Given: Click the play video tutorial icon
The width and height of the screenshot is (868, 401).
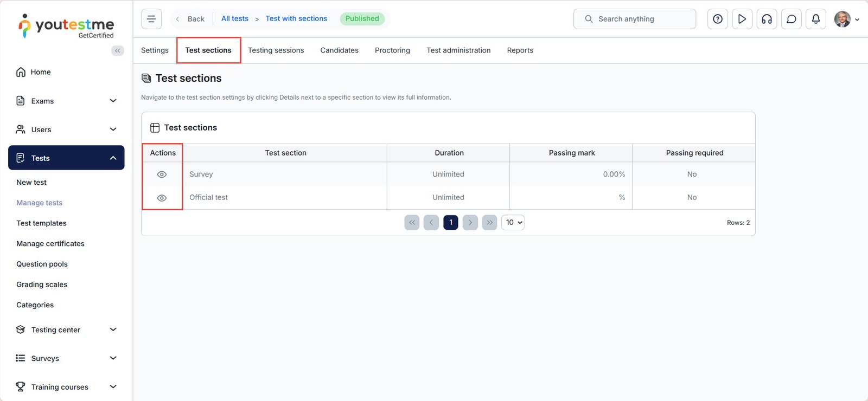Looking at the screenshot, I should [742, 19].
